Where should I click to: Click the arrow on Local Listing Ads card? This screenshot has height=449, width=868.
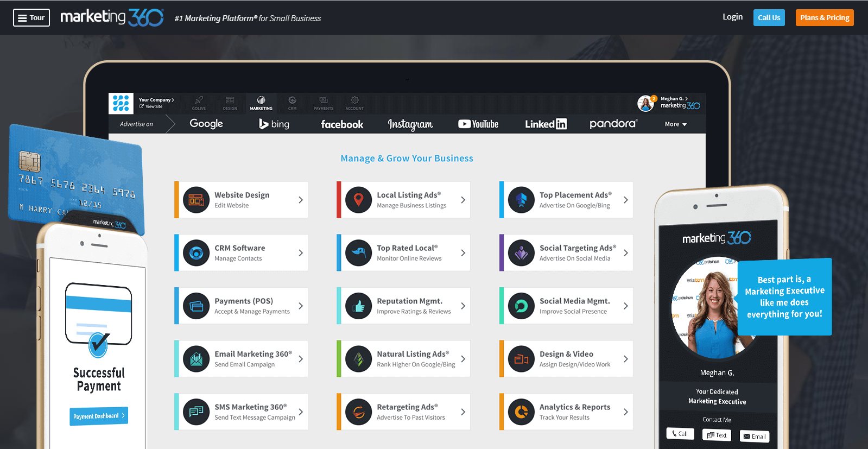(463, 200)
